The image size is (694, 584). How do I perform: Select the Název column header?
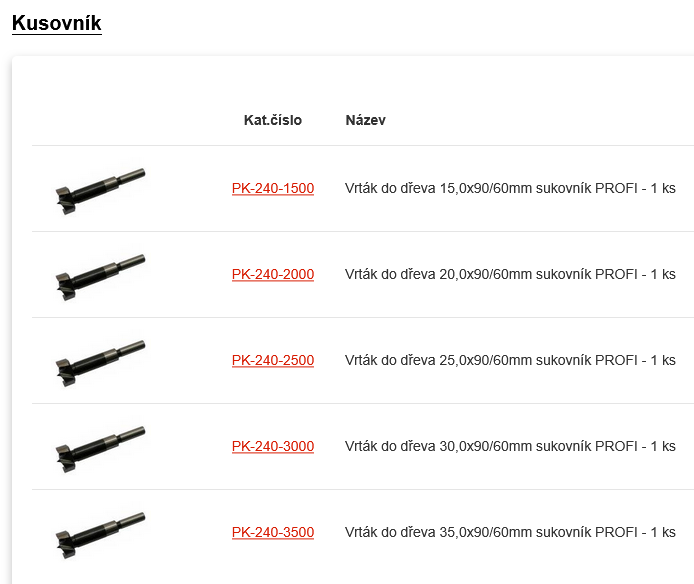pyautogui.click(x=365, y=120)
